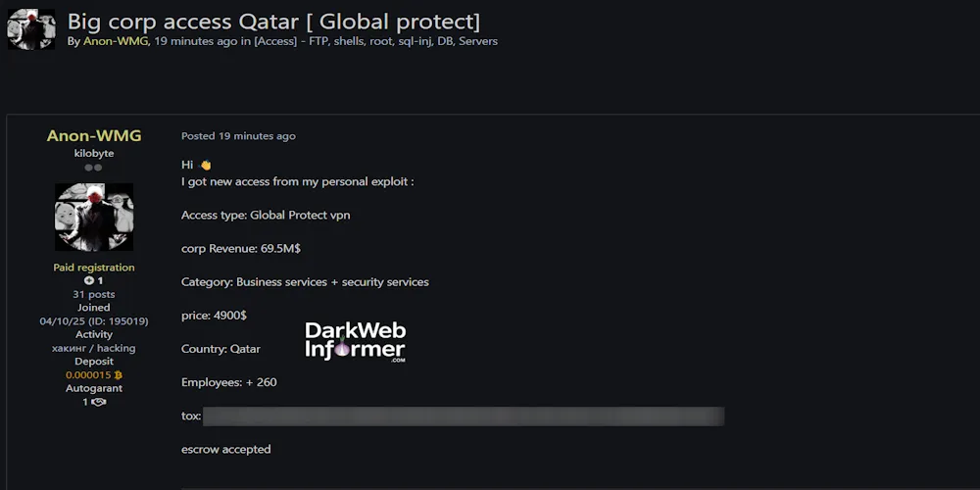Open Anon-WMG profile from the byline
Screen dimensions: 980x490
tap(116, 41)
